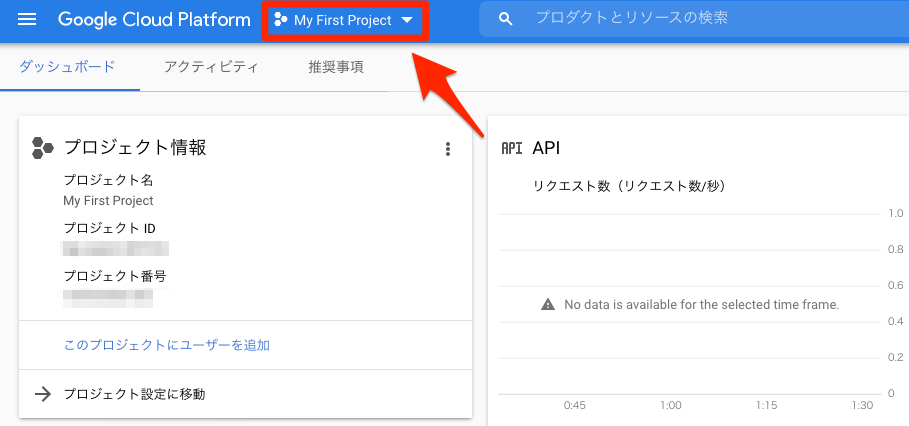
Task: Select the ダッシュボード tab
Action: coord(67,67)
